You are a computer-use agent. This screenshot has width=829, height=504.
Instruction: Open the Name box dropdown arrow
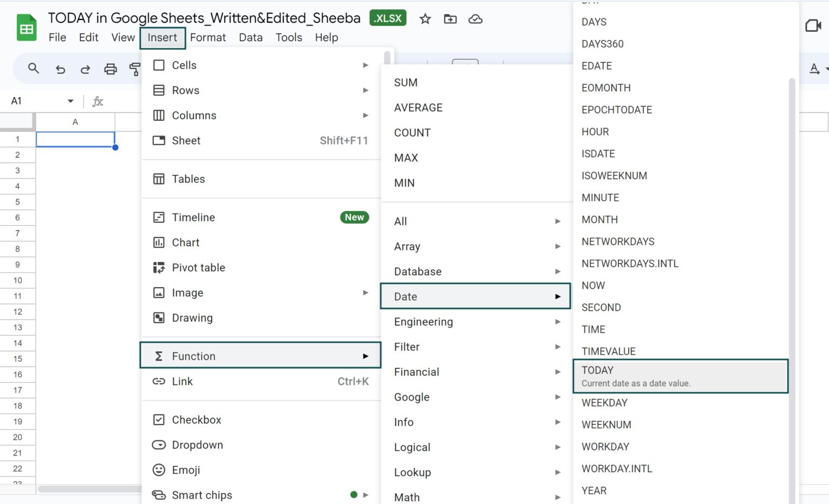coord(70,101)
